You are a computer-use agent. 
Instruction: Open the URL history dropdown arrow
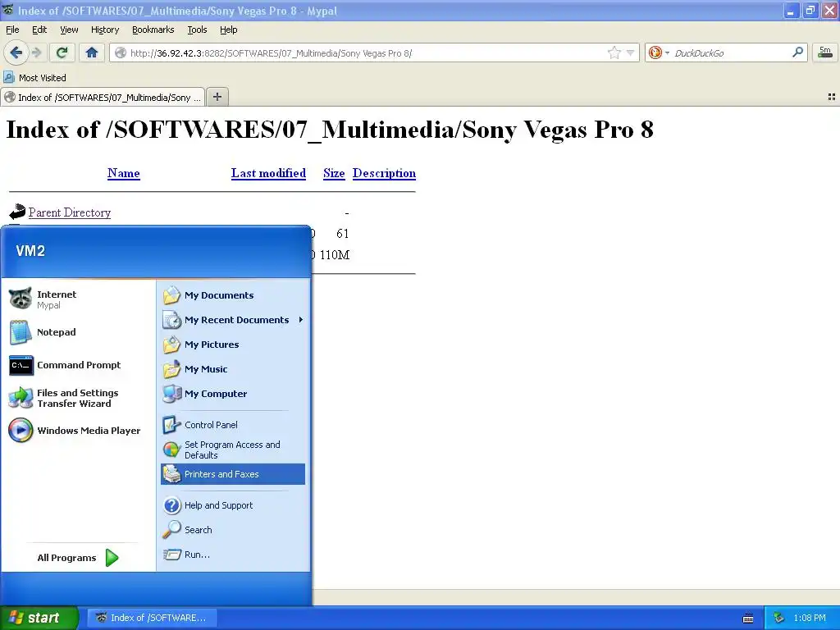point(631,52)
